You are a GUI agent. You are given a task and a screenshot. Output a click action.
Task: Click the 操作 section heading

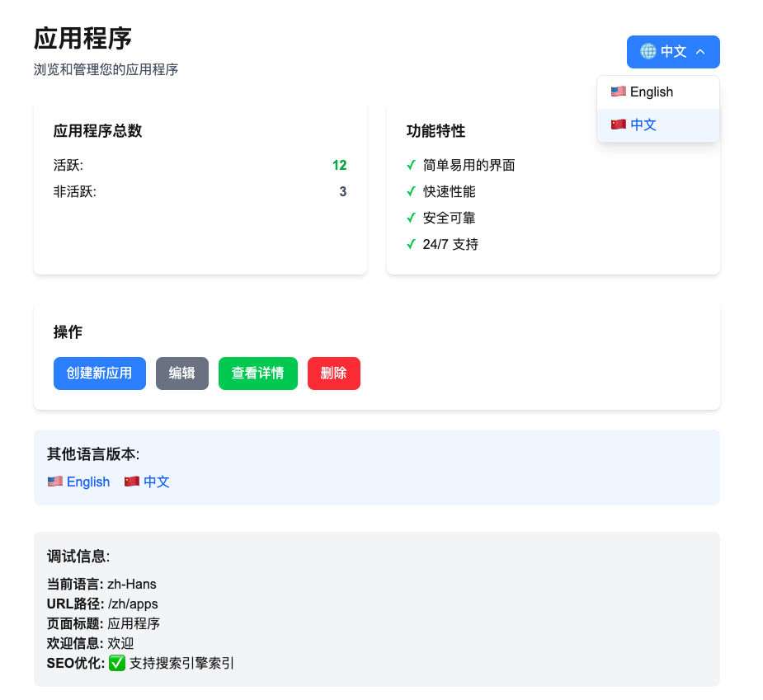click(68, 332)
